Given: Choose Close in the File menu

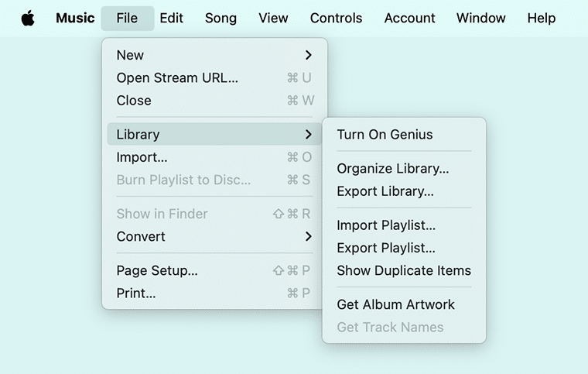Looking at the screenshot, I should click(x=214, y=101).
